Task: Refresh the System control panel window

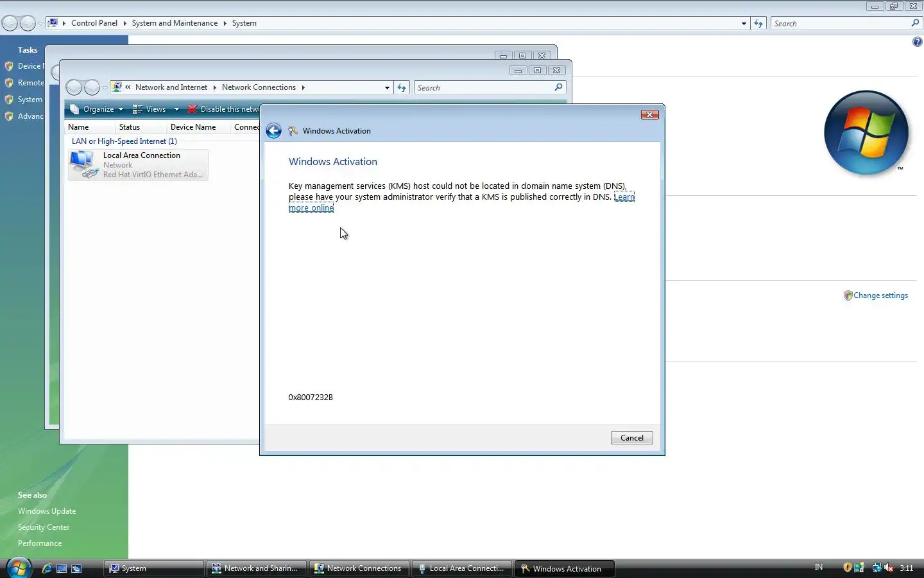Action: 758,23
